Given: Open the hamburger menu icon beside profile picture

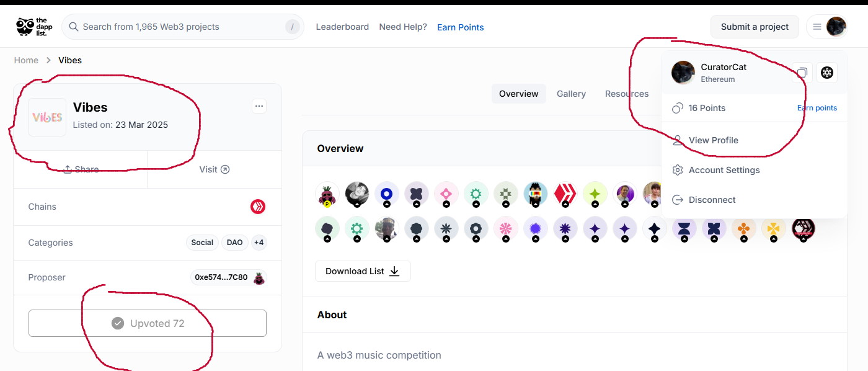Looking at the screenshot, I should point(817,27).
